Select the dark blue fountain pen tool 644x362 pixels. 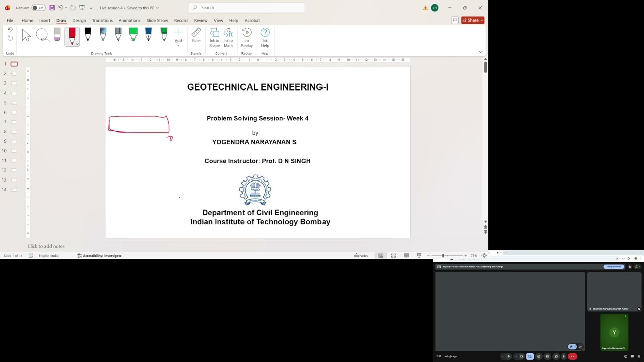[x=148, y=35]
